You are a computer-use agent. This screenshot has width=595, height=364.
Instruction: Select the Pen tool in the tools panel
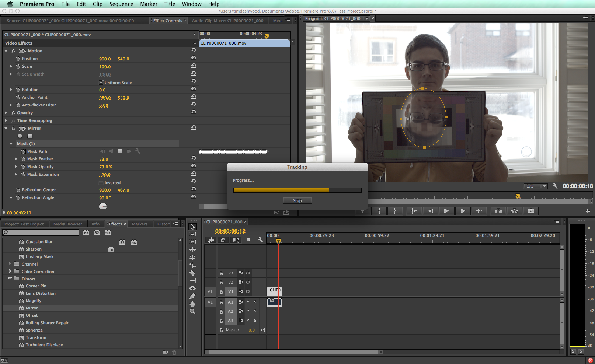(x=192, y=296)
